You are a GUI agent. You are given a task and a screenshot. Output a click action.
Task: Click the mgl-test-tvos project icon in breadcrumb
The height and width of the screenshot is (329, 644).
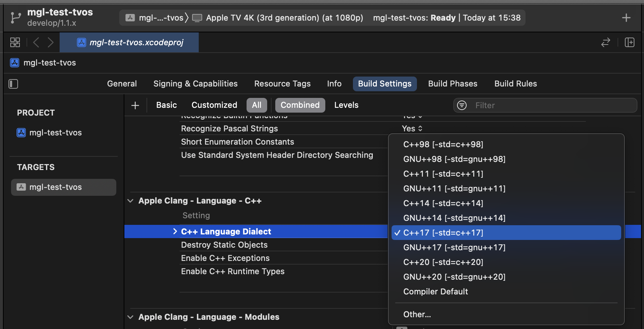14,63
